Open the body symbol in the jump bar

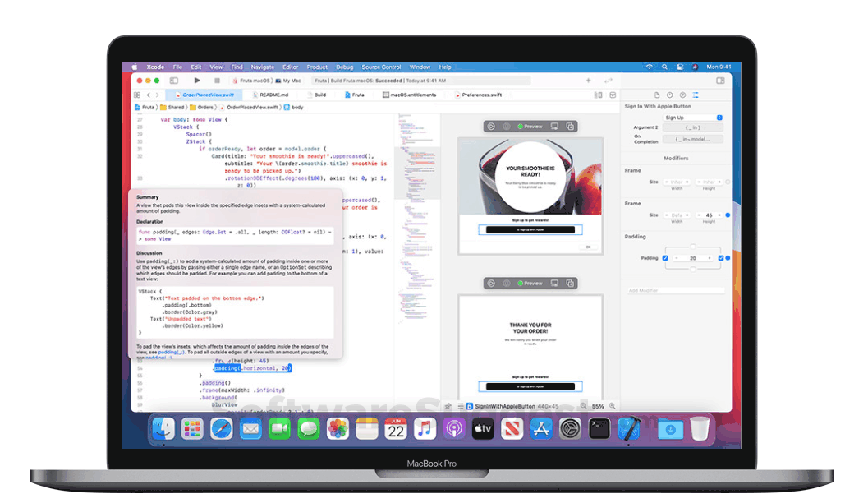(x=294, y=108)
